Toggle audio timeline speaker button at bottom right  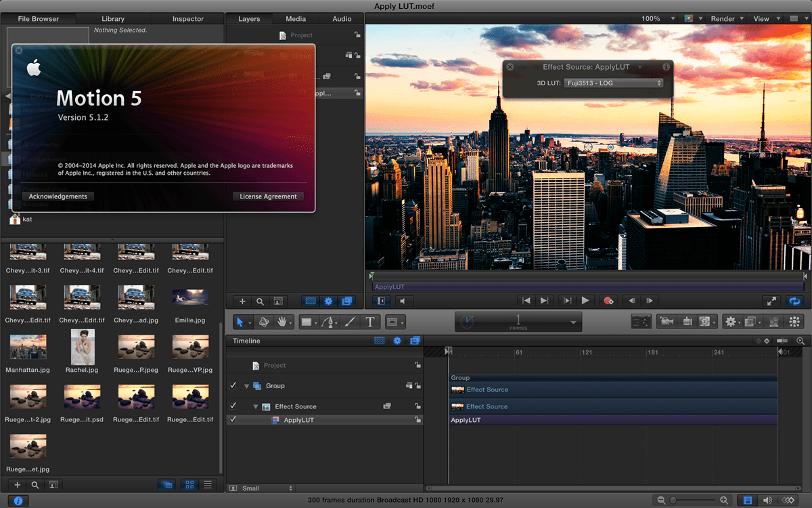point(767,500)
